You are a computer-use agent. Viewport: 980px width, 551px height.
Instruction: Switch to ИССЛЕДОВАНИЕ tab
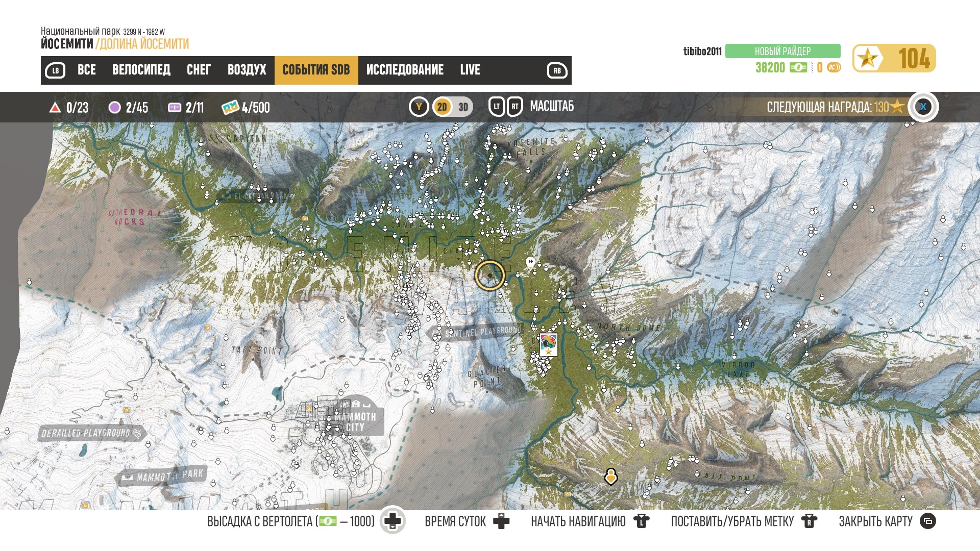pos(405,70)
